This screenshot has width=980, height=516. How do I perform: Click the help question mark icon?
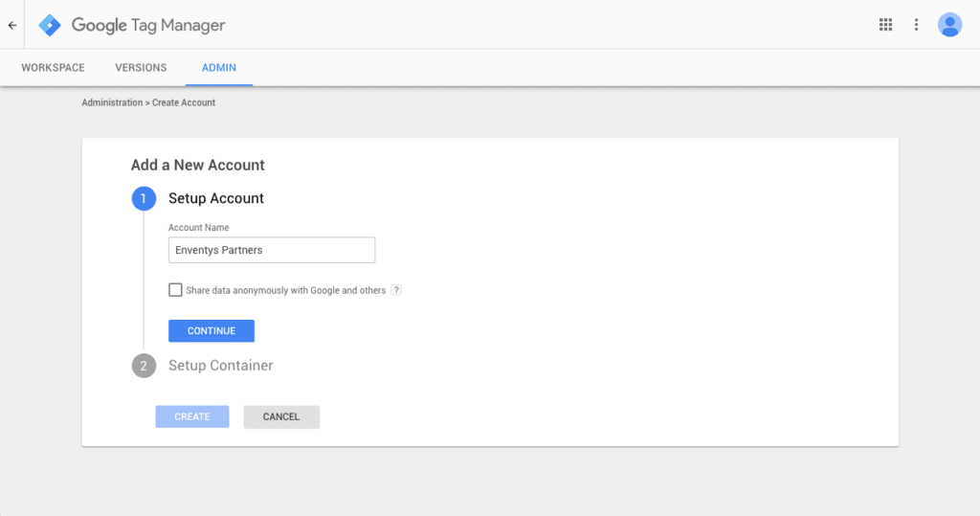pos(396,290)
